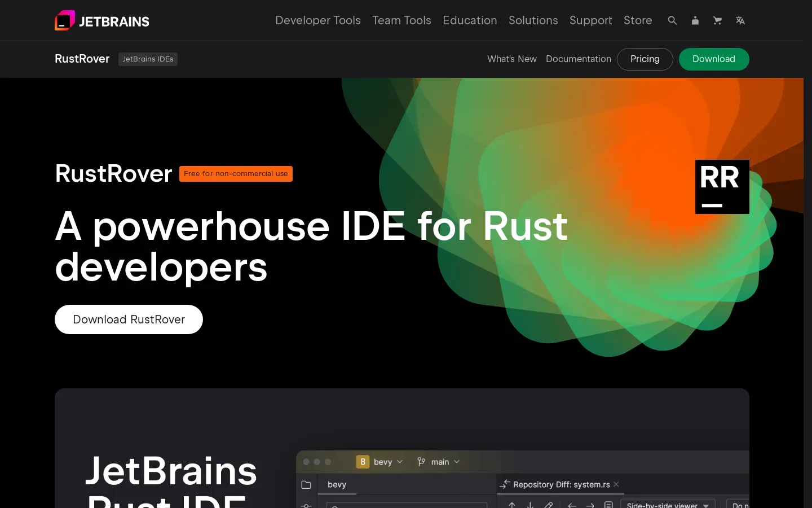Expand the bevy project dropdown

[387, 462]
